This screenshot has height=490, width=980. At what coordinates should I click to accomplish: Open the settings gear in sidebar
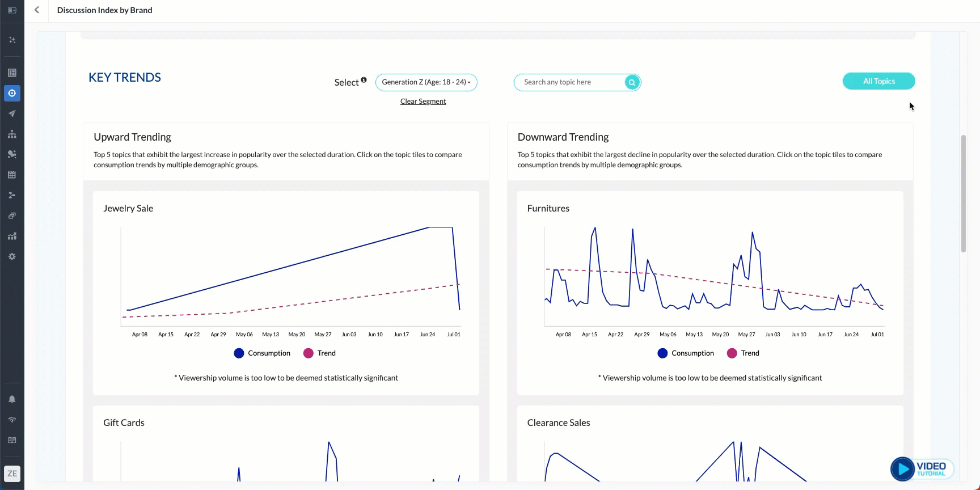[x=12, y=256]
